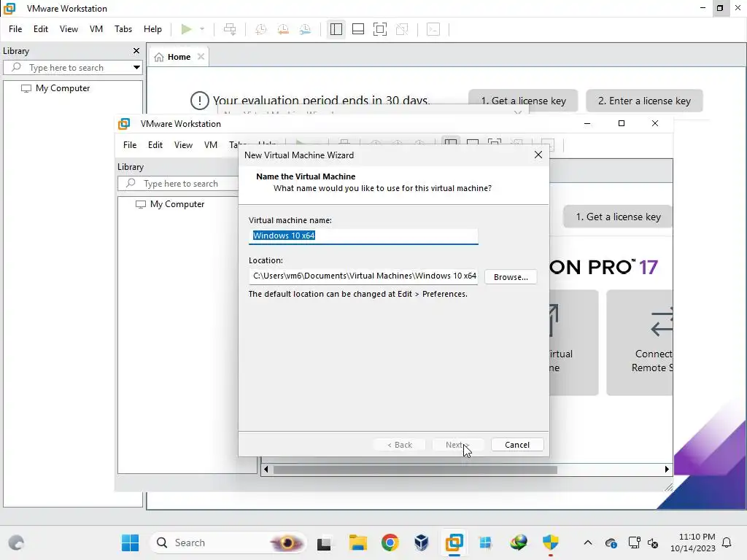Open VM menu in outer window
Viewport: 747px width, 560px height.
(96, 29)
